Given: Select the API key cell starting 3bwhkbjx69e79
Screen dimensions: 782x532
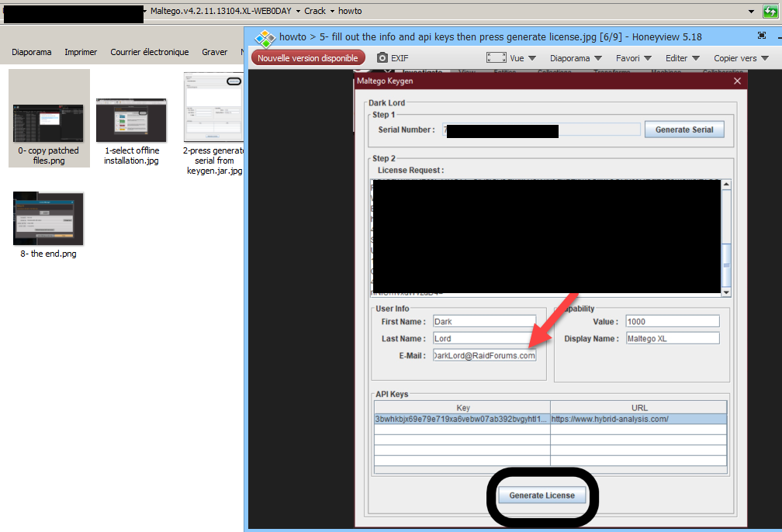Looking at the screenshot, I should click(x=462, y=419).
